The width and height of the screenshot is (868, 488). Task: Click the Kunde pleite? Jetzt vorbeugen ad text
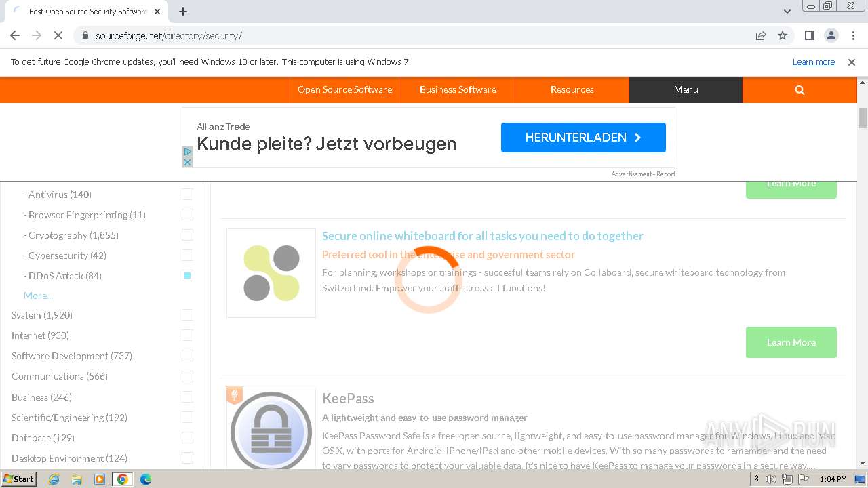pos(326,144)
